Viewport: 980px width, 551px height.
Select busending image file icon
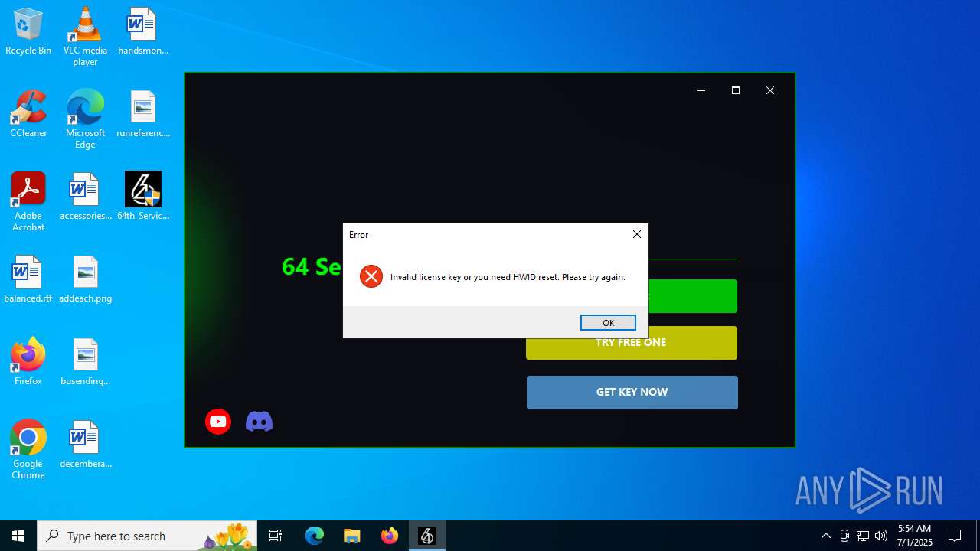click(x=85, y=362)
